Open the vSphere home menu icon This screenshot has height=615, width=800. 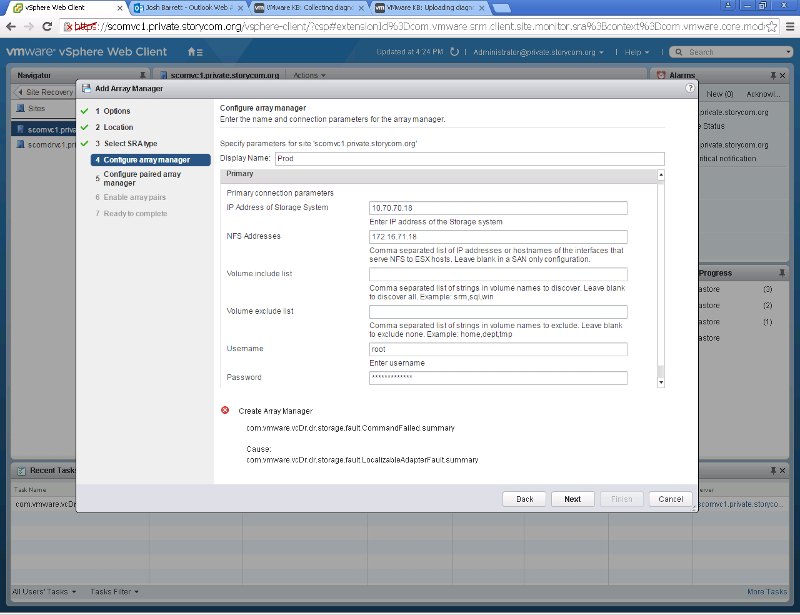point(195,52)
